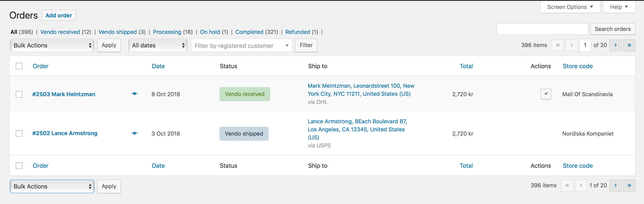Open the top Bulk Actions dropdown
This screenshot has width=644, height=204.
click(x=52, y=45)
